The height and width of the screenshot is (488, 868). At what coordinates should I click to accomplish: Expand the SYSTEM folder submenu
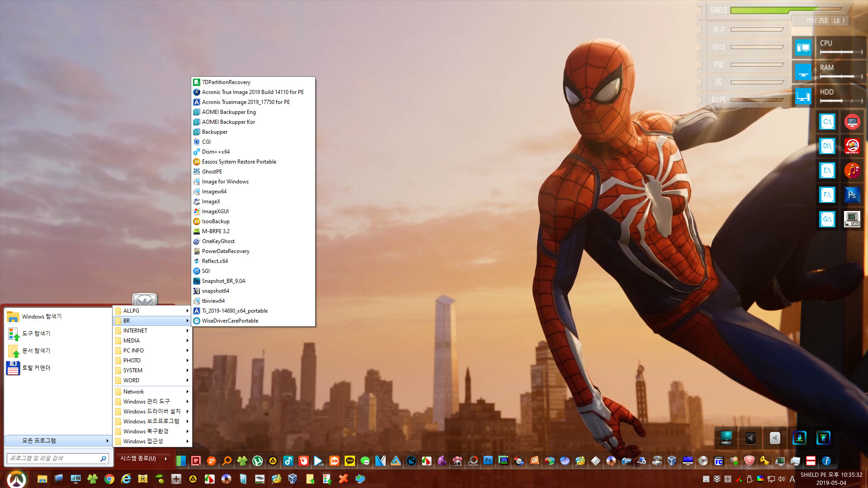point(152,370)
